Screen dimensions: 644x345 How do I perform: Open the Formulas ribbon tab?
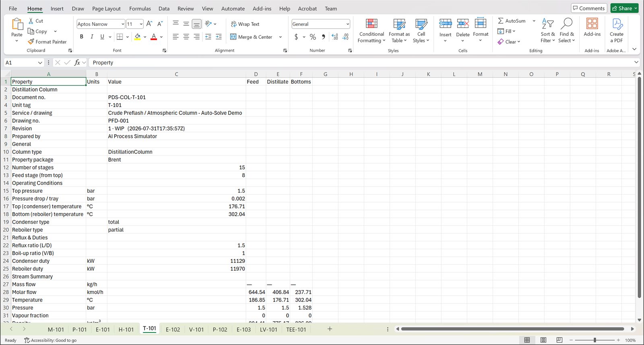[x=140, y=8]
